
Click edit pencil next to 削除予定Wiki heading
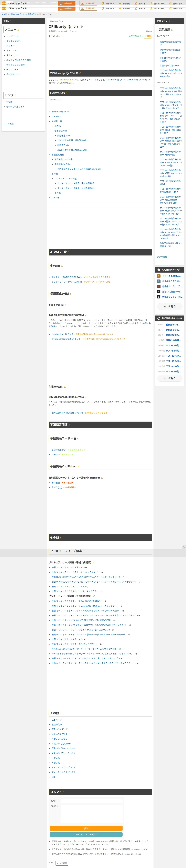(65, 305)
